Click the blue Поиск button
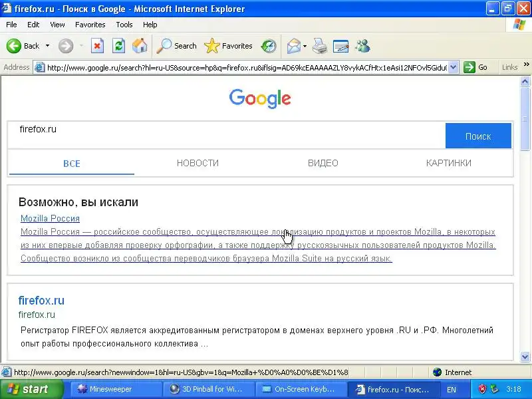Viewport: 532px width, 399px height. 478,136
